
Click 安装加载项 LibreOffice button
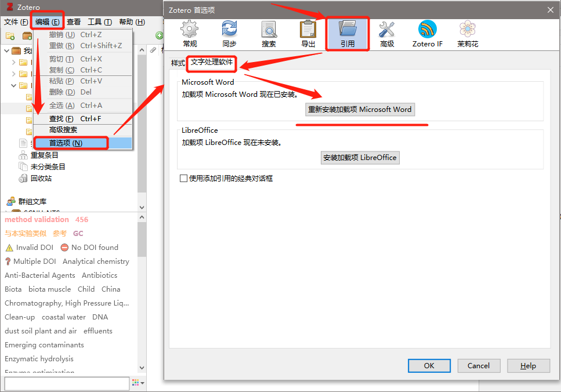coord(360,158)
